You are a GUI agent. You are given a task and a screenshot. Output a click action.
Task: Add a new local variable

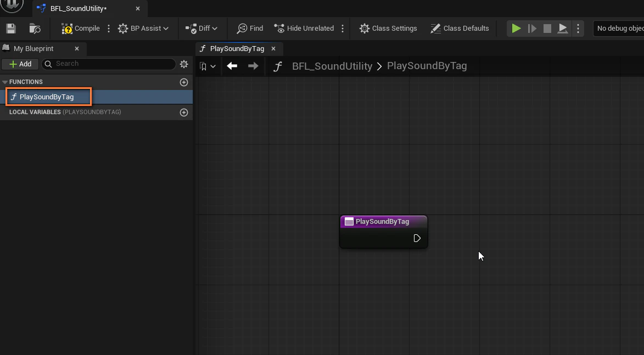click(x=184, y=112)
